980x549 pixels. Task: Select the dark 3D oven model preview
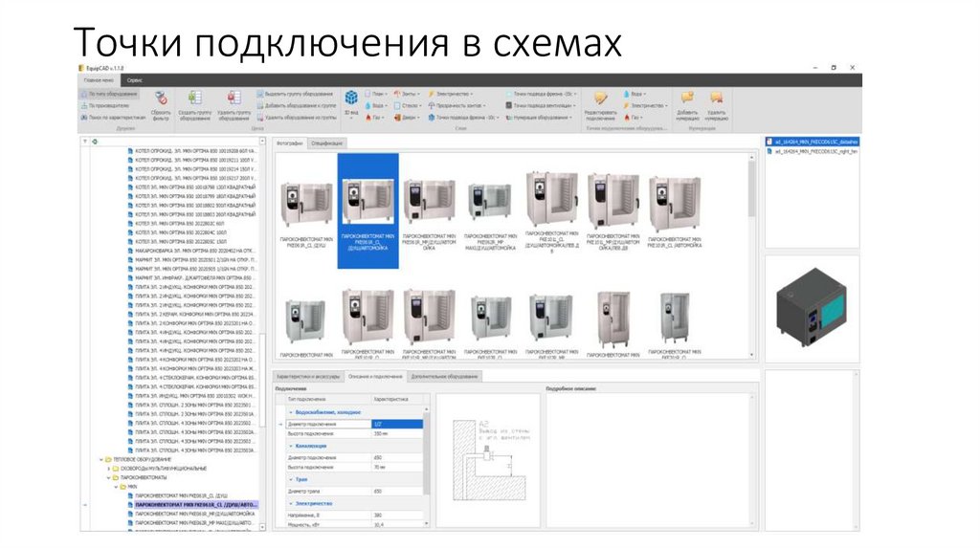coord(811,307)
